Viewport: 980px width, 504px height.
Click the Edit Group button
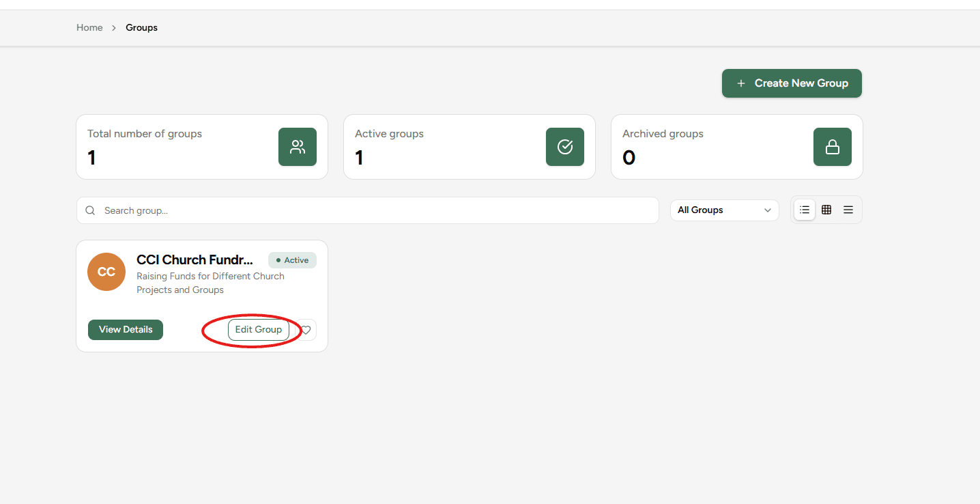pyautogui.click(x=259, y=329)
